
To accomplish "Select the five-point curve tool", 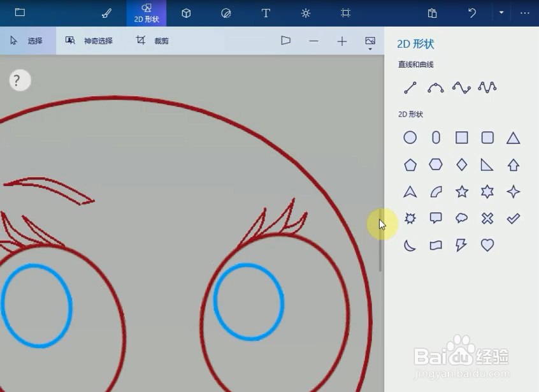I will point(487,87).
